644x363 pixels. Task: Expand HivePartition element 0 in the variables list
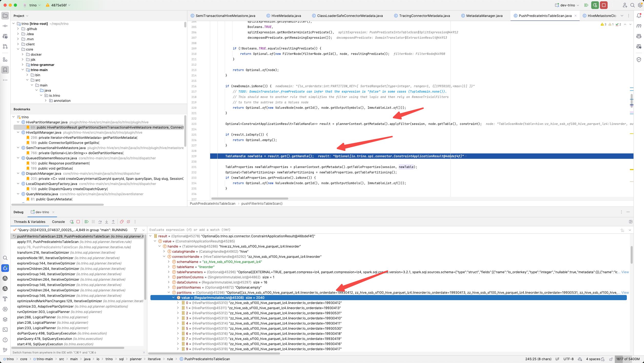click(x=178, y=303)
